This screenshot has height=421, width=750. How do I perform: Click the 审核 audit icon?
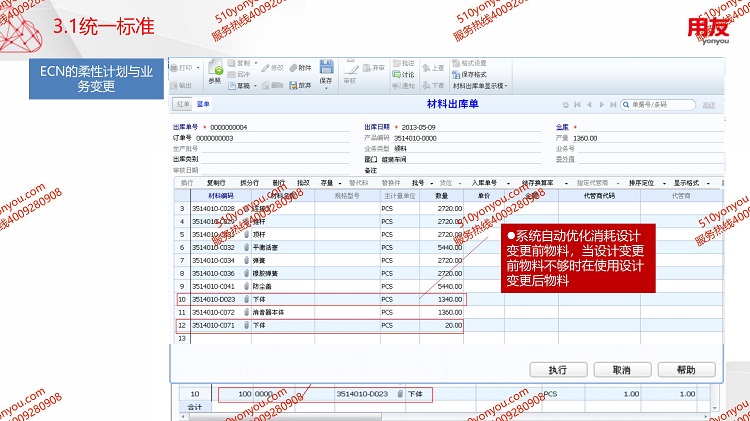click(349, 70)
